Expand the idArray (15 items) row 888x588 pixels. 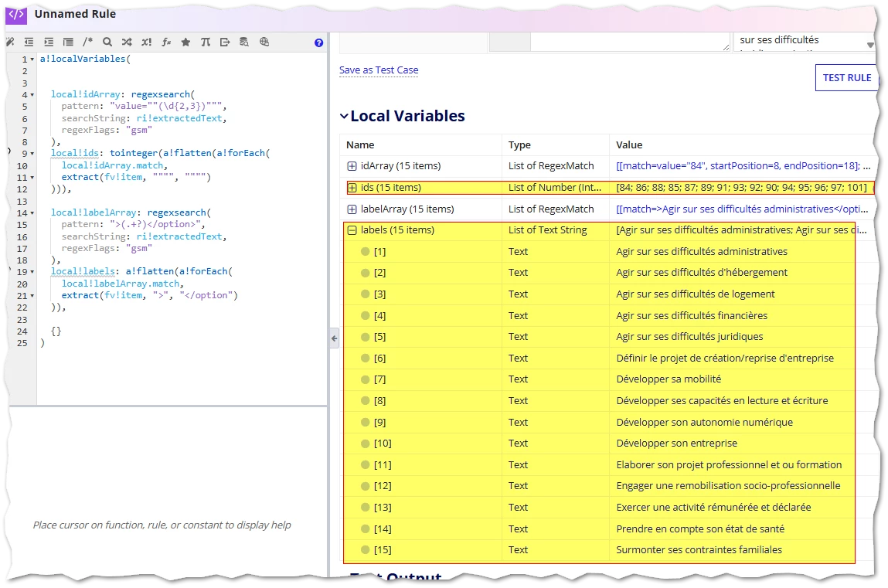[x=352, y=166]
